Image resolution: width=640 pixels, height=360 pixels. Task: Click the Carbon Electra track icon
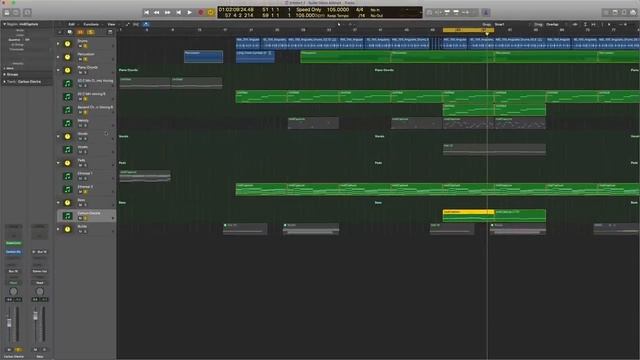68,216
